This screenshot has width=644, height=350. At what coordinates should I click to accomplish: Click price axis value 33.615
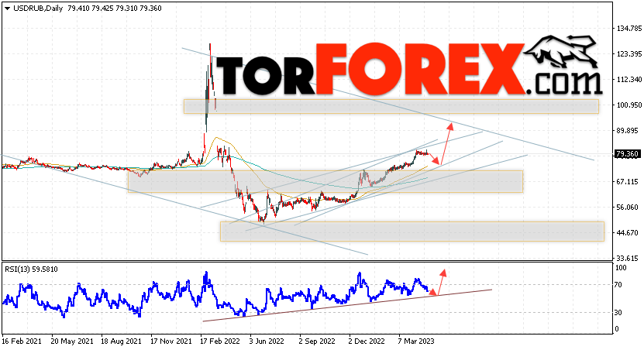point(628,258)
